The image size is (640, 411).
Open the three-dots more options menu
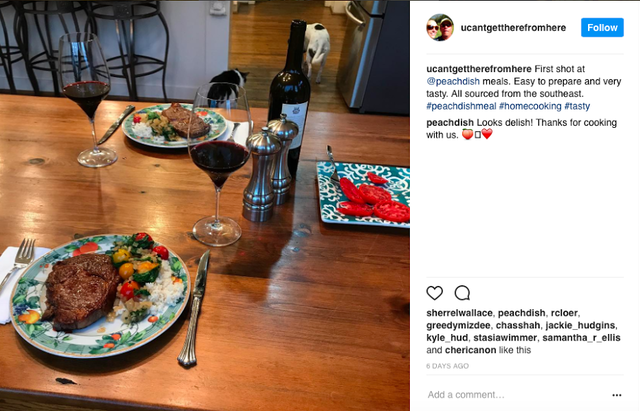(617, 395)
